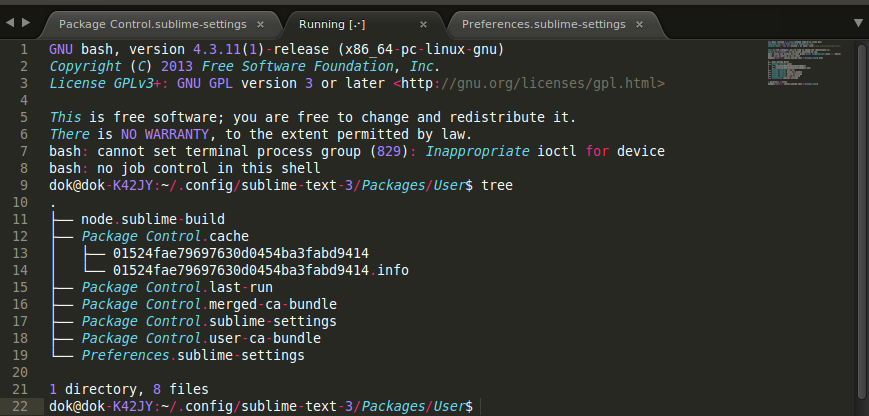Close the Preferences.sublime-settings tab

(639, 24)
